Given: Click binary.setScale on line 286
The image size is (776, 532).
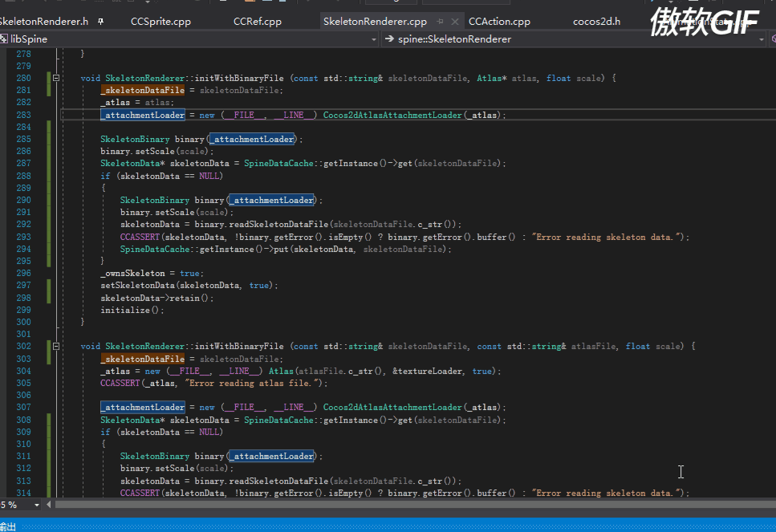Looking at the screenshot, I should point(137,152).
